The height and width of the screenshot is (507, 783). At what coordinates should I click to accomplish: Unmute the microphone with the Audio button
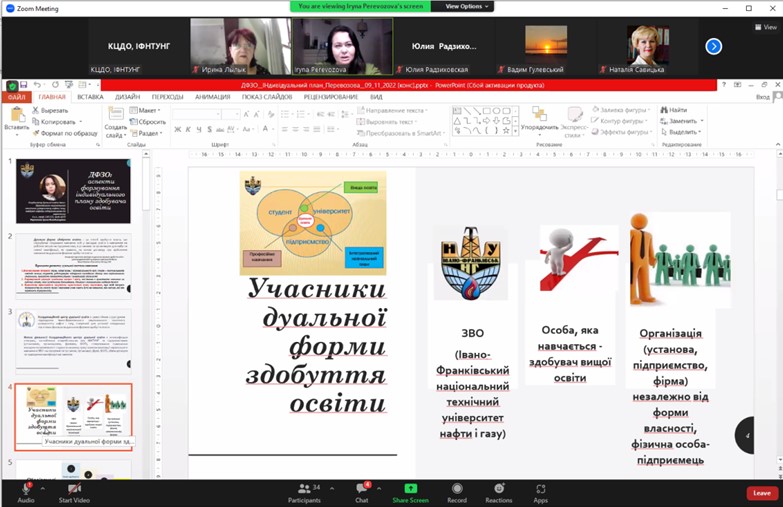[25, 490]
